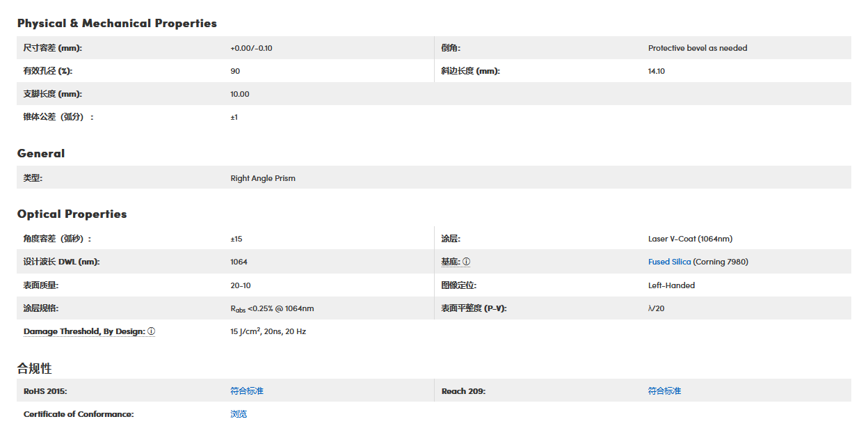Click the RoHS 2015 符合标准 link
Viewport: 868px width, 442px height.
pyautogui.click(x=247, y=391)
